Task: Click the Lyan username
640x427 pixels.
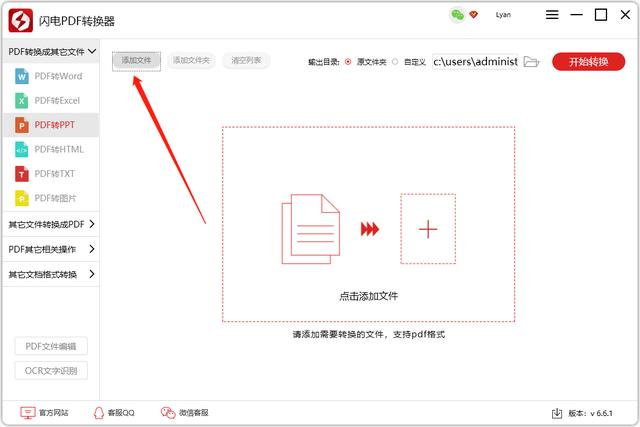Action: (503, 15)
